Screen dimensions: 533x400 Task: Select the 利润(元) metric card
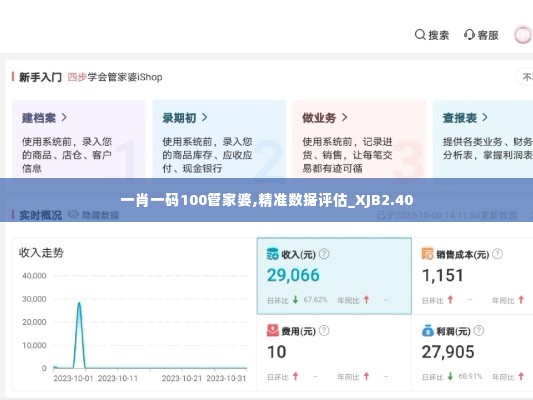472,353
